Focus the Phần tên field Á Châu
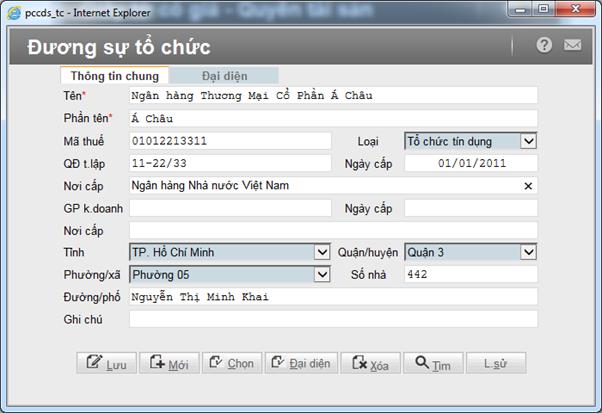The image size is (602, 413). pyautogui.click(x=333, y=118)
